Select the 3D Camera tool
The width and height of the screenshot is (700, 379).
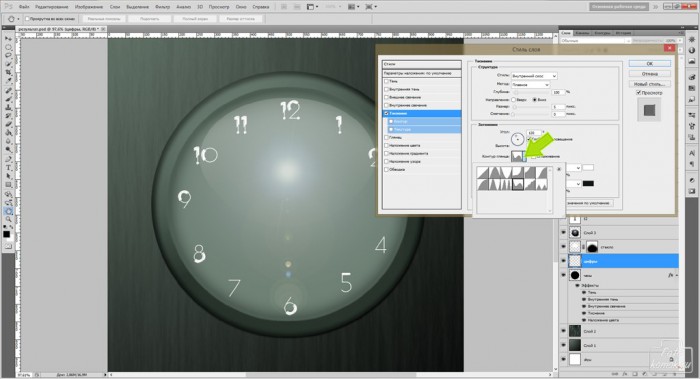pyautogui.click(x=8, y=203)
